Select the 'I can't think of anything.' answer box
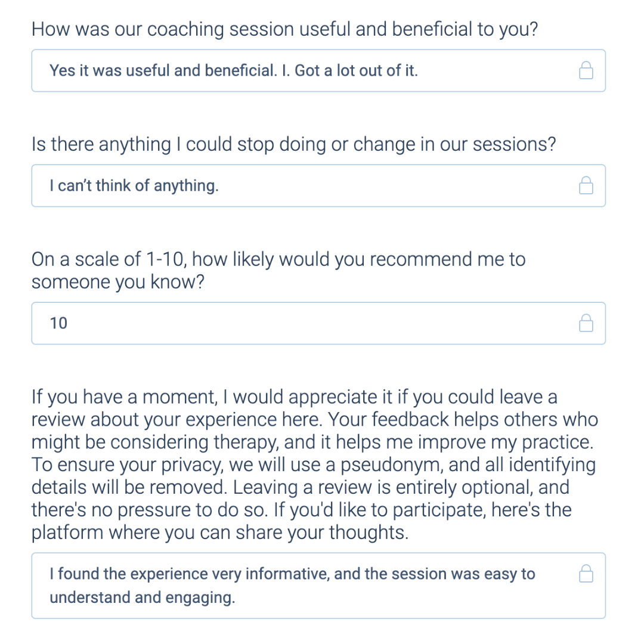The width and height of the screenshot is (644, 644). (318, 185)
